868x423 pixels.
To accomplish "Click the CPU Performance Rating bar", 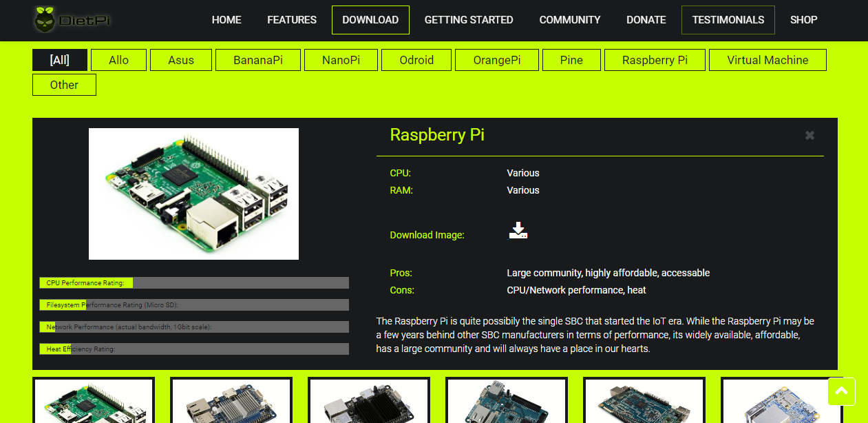I will click(x=194, y=282).
